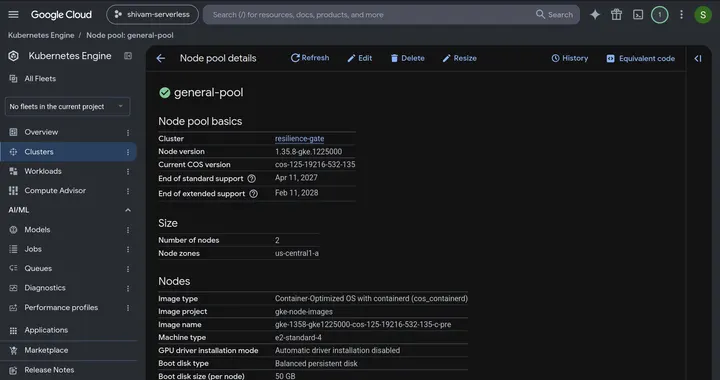
Task: Collapse the right side panel toggle
Action: (x=698, y=58)
